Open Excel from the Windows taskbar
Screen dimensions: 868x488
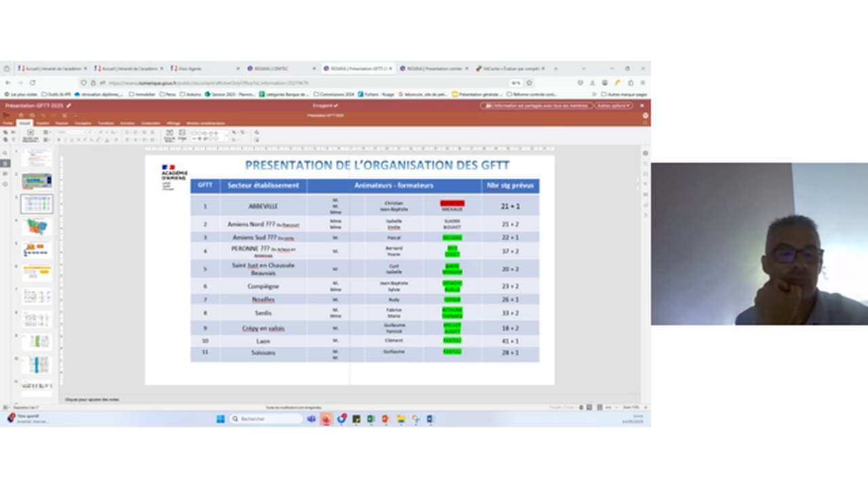[x=370, y=419]
